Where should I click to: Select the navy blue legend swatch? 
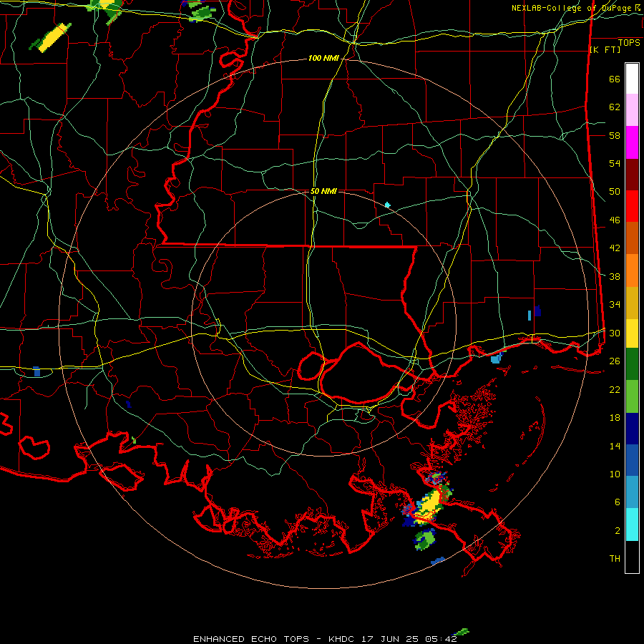632,429
